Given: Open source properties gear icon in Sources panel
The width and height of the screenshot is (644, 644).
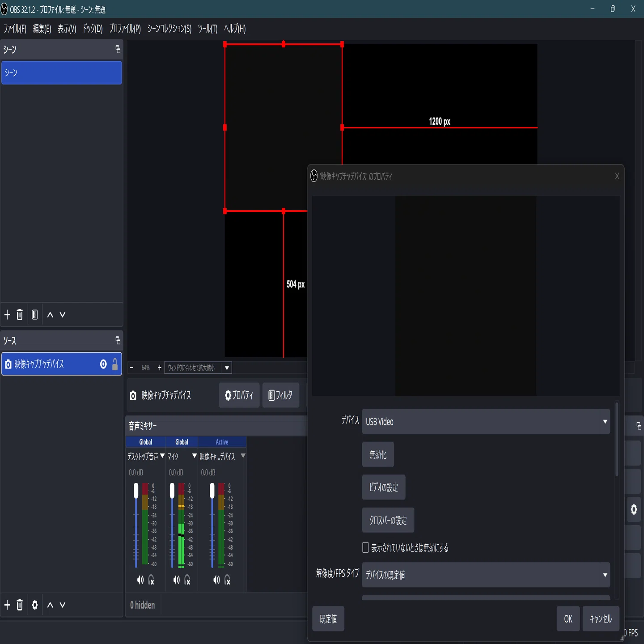Looking at the screenshot, I should [x=35, y=605].
